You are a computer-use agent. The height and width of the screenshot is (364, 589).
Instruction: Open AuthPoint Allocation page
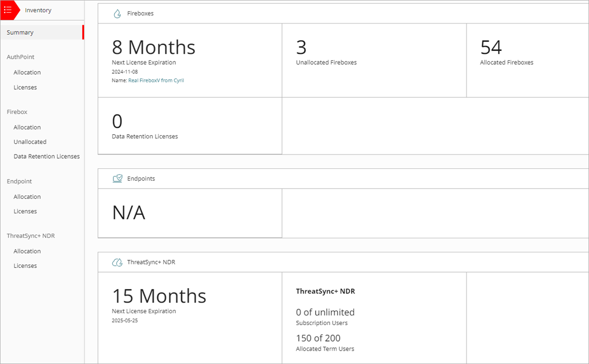click(27, 72)
